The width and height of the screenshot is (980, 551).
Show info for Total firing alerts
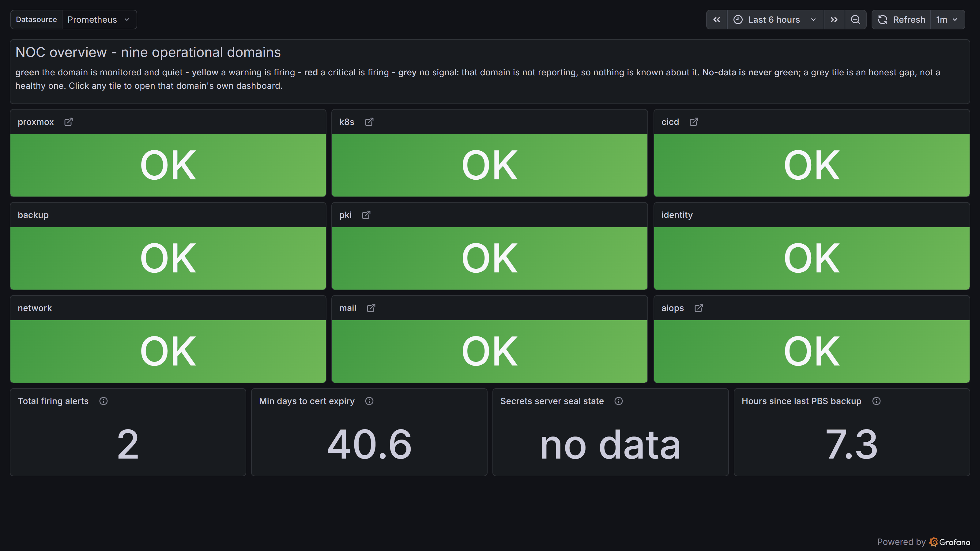click(x=104, y=401)
